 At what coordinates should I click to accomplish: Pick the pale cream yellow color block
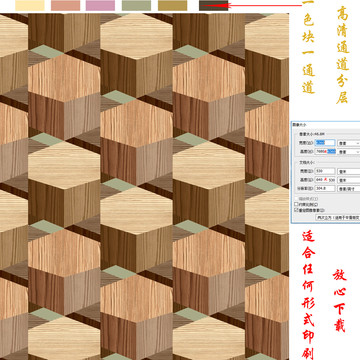coord(30,5)
